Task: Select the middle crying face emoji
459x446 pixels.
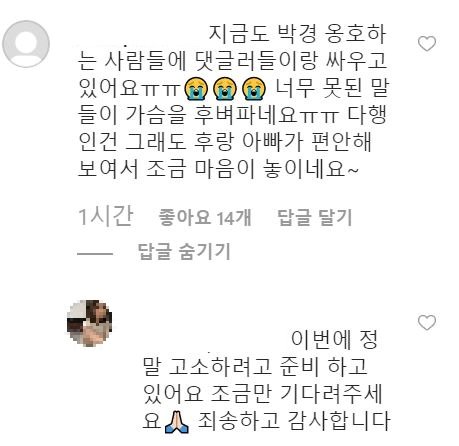Action: pos(225,89)
